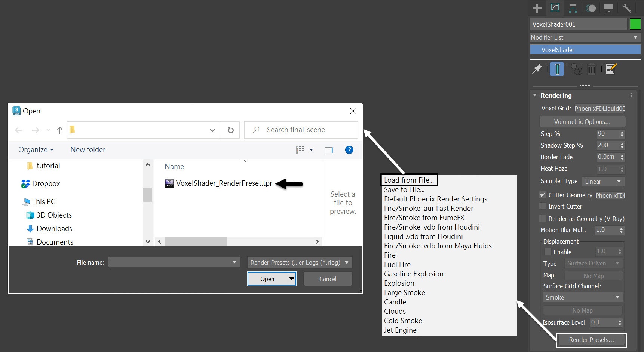Select Liquid .vdb from Houdini preset
The width and height of the screenshot is (644, 352).
coord(423,236)
